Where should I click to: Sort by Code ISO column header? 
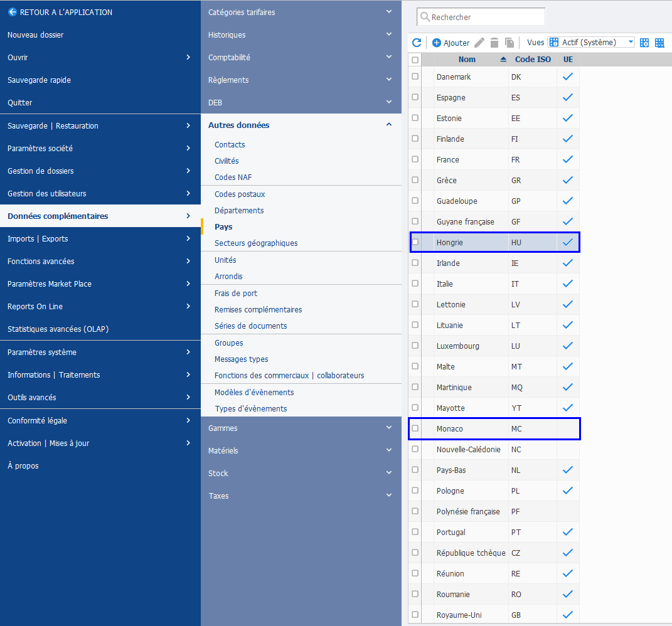click(533, 60)
